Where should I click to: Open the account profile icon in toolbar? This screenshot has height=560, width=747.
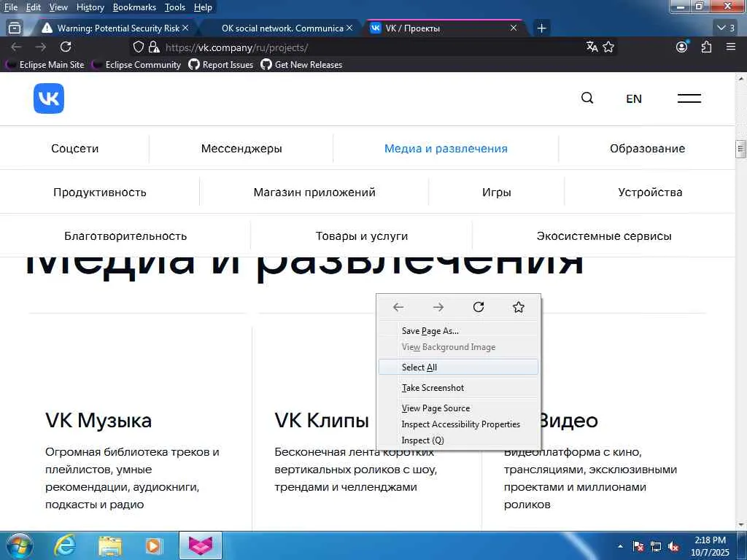tap(682, 47)
